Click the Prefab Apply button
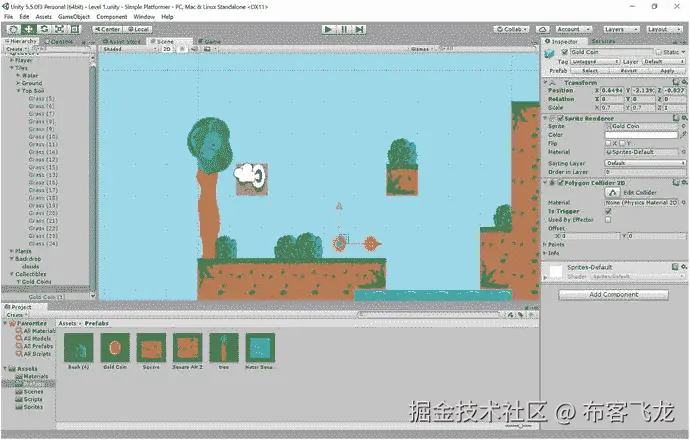The width and height of the screenshot is (690, 440). tap(667, 71)
